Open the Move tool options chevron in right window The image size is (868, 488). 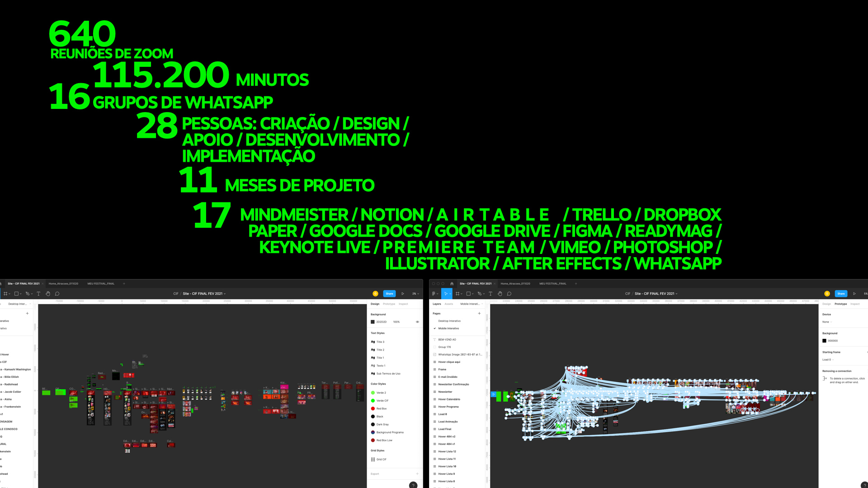[450, 294]
